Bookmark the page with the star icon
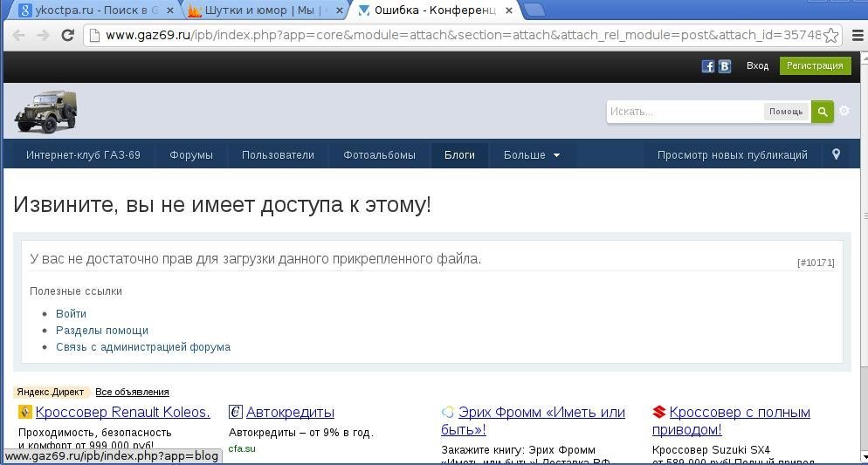 [x=831, y=36]
